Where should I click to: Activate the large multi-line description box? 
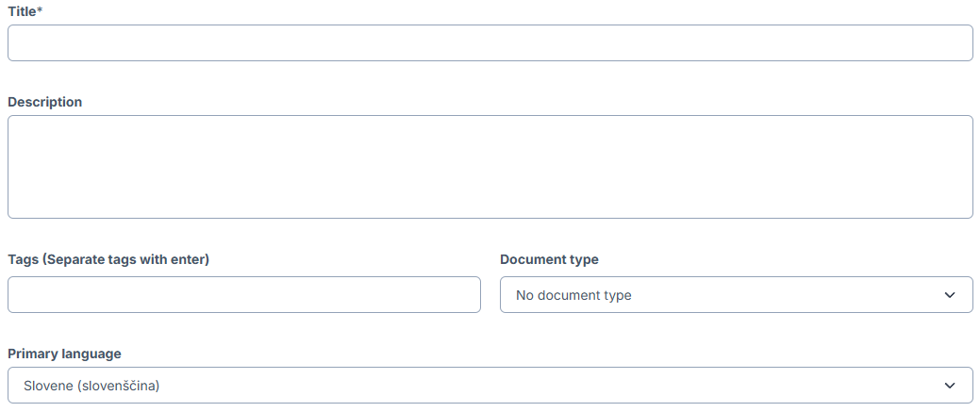(490, 167)
